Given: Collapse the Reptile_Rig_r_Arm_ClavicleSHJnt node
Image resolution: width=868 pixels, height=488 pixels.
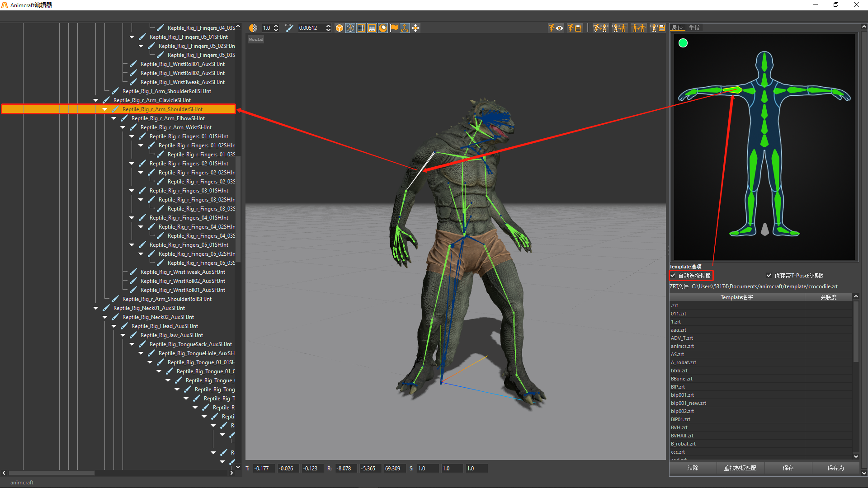Looking at the screenshot, I should (95, 100).
